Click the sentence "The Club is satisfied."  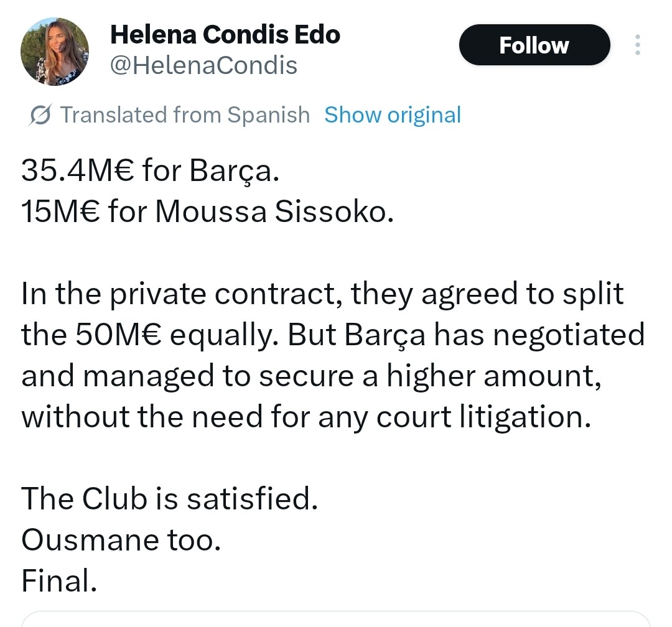click(170, 498)
